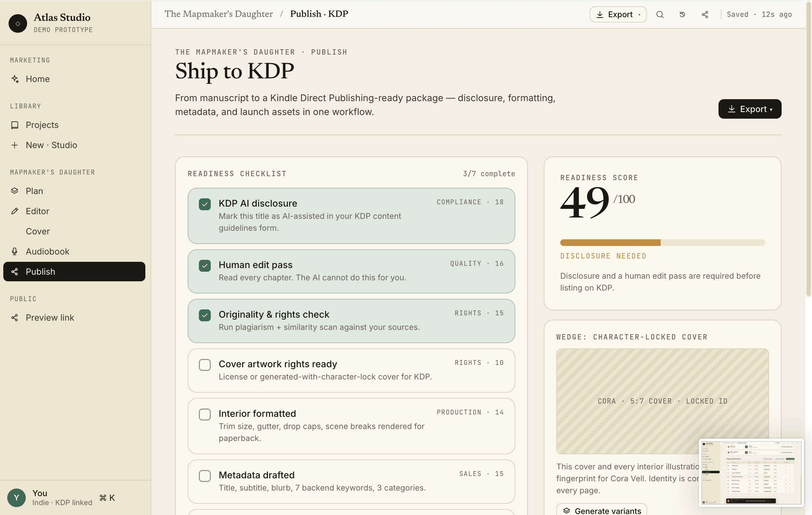Click the user avatar labeled Y
812x515 pixels.
tap(16, 498)
